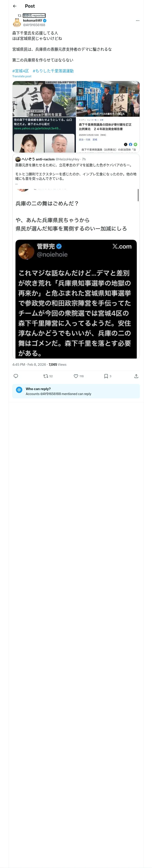Open top-right blue campaign office image
Image resolution: width=152 pixels, height=868 pixels.
pyautogui.click(x=108, y=99)
